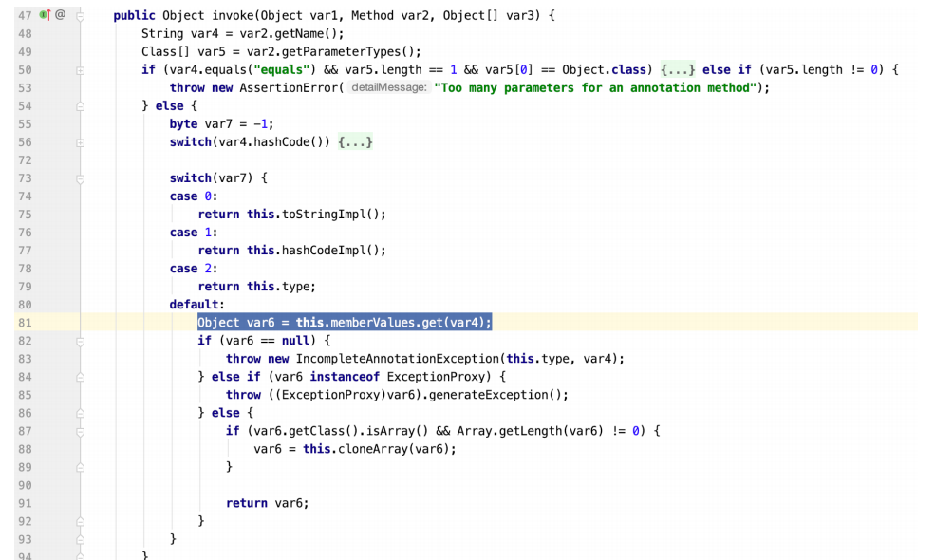Image resolution: width=935 pixels, height=560 pixels.
Task: Click the IncompleteAnnotationException class reference
Action: coord(399,359)
